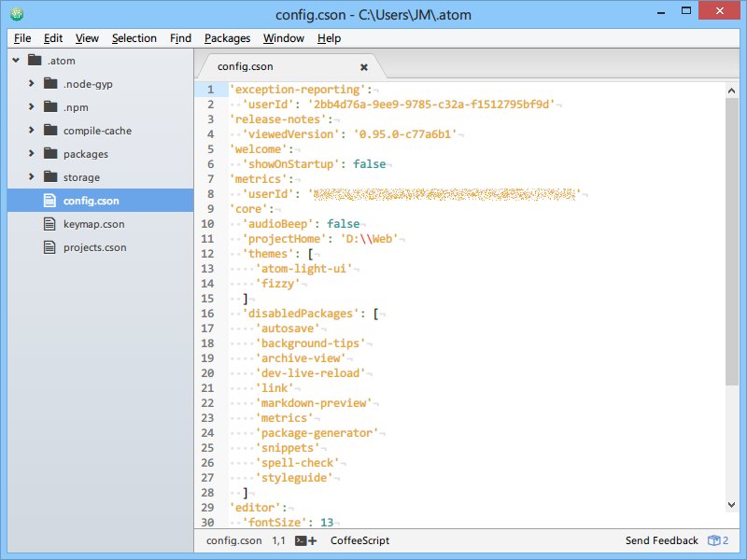Click the 'projectHome' key text

285,239
